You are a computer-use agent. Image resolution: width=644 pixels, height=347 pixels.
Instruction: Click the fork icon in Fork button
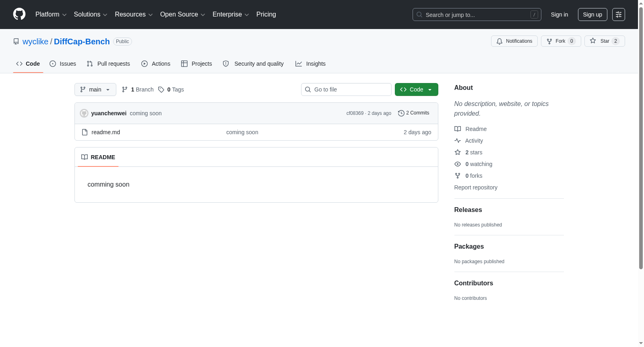pyautogui.click(x=549, y=41)
